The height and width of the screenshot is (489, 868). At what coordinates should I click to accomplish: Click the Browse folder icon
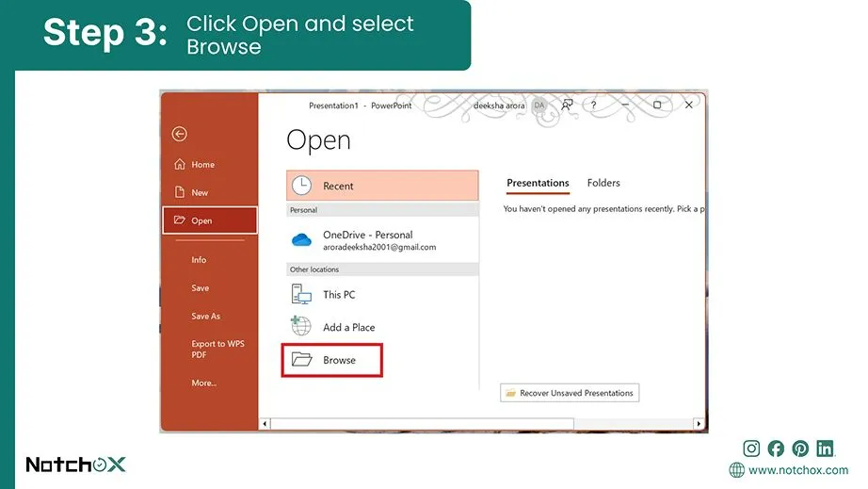[301, 359]
